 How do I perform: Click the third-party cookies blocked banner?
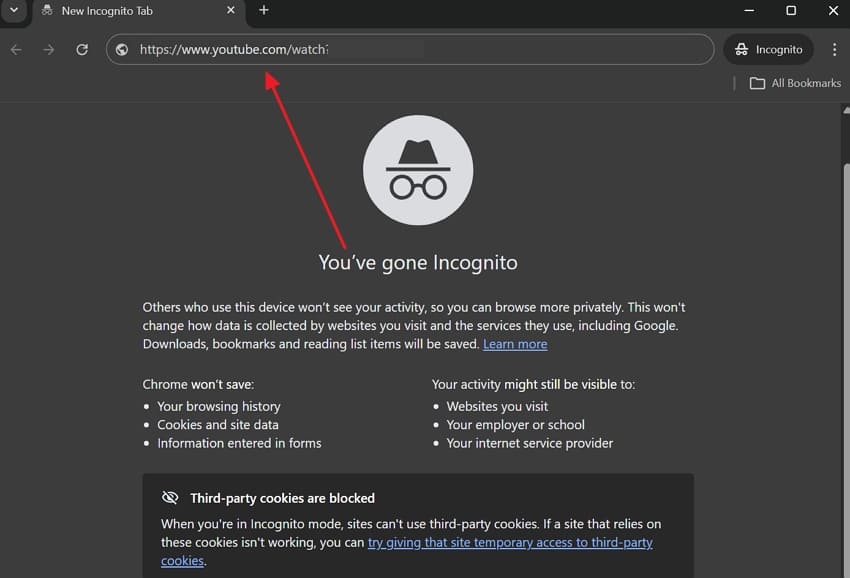coord(417,525)
